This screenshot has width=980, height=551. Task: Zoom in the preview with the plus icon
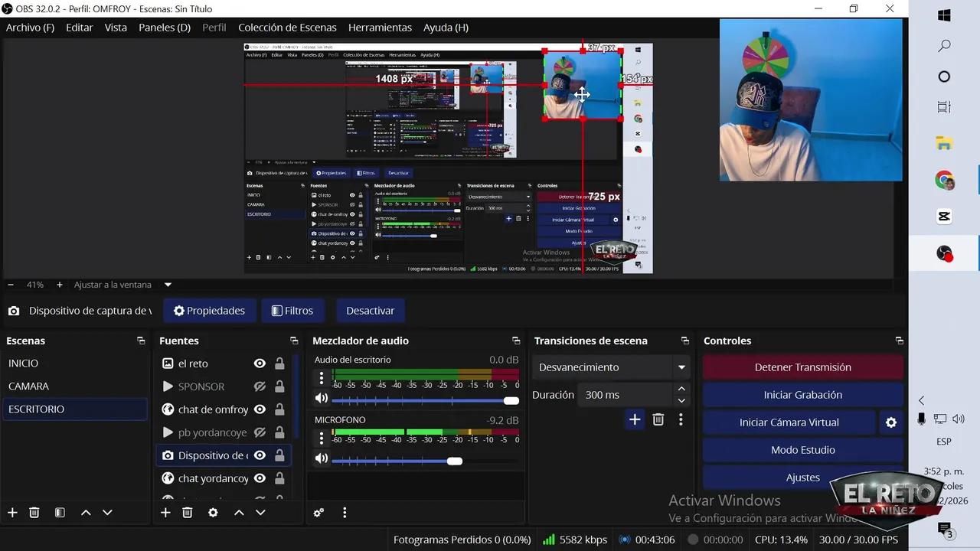click(60, 285)
